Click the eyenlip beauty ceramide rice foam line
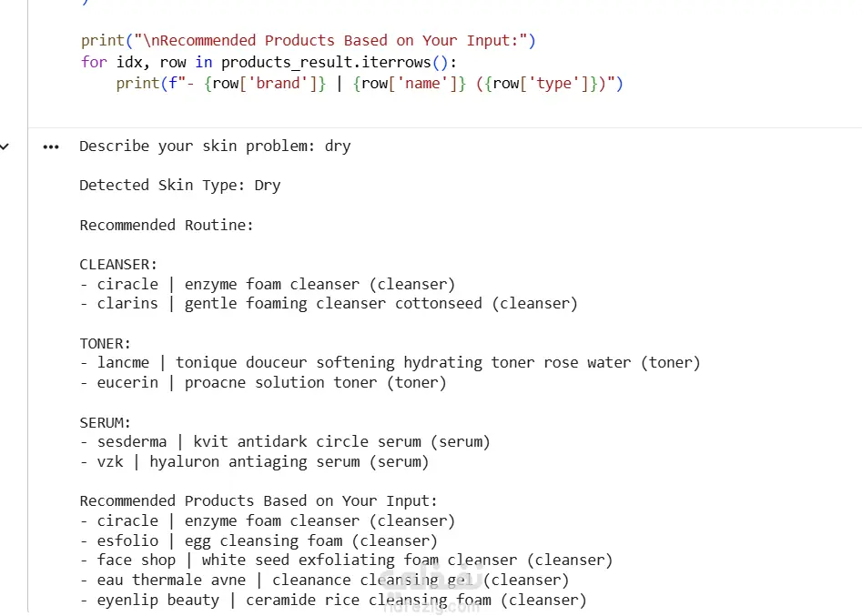The image size is (862, 616). click(x=333, y=600)
